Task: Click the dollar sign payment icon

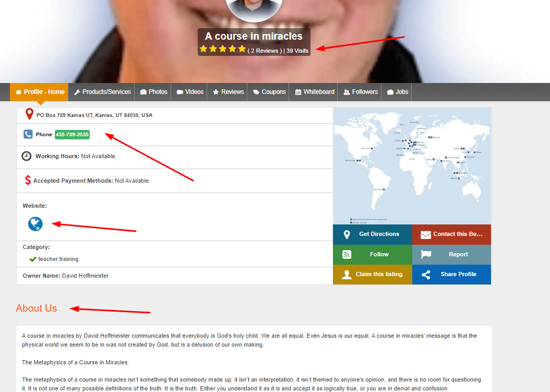Action: [28, 180]
